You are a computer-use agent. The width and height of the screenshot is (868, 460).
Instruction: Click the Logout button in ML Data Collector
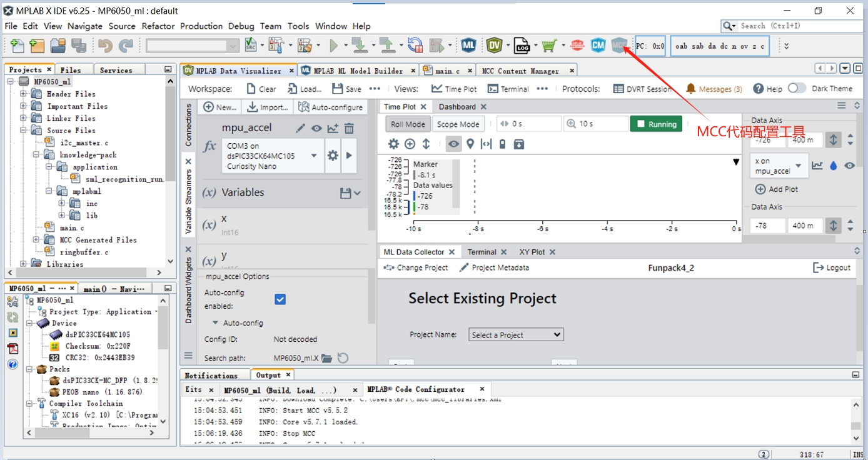pos(832,267)
